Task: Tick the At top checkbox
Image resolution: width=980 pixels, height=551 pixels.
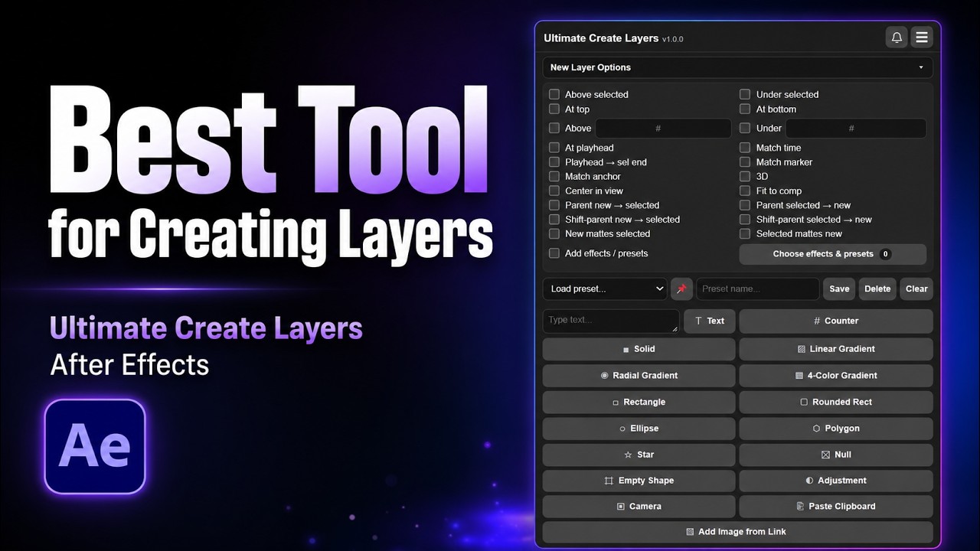Action: [554, 109]
